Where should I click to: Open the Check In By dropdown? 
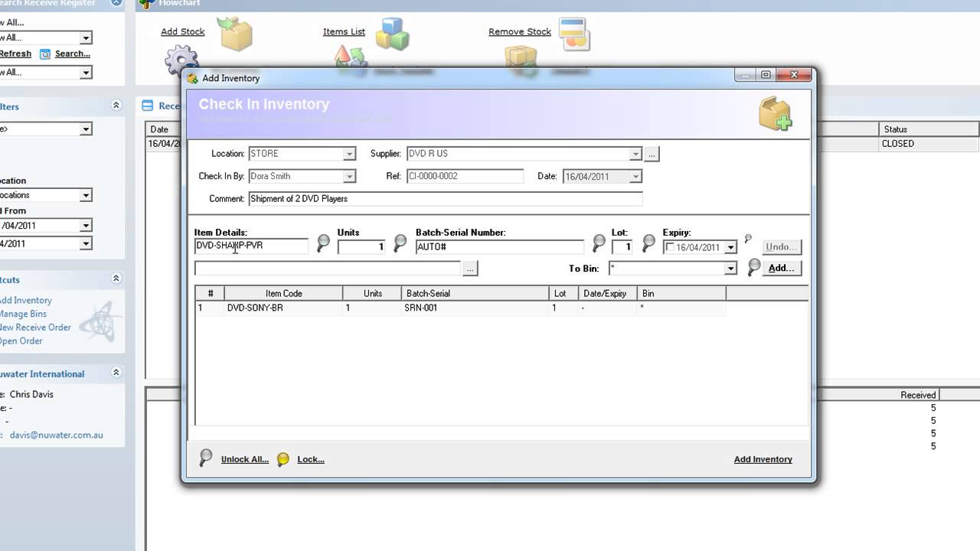tap(349, 177)
